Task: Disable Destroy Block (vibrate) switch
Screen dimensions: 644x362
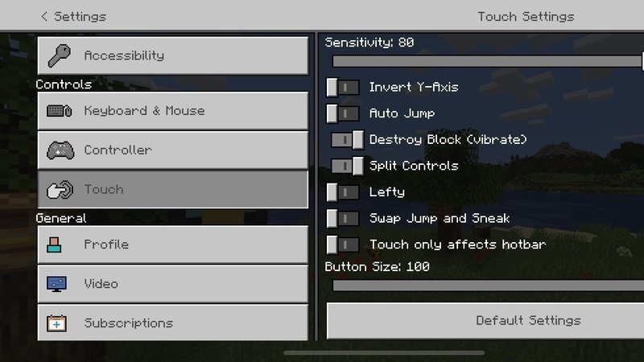Action: (x=348, y=140)
